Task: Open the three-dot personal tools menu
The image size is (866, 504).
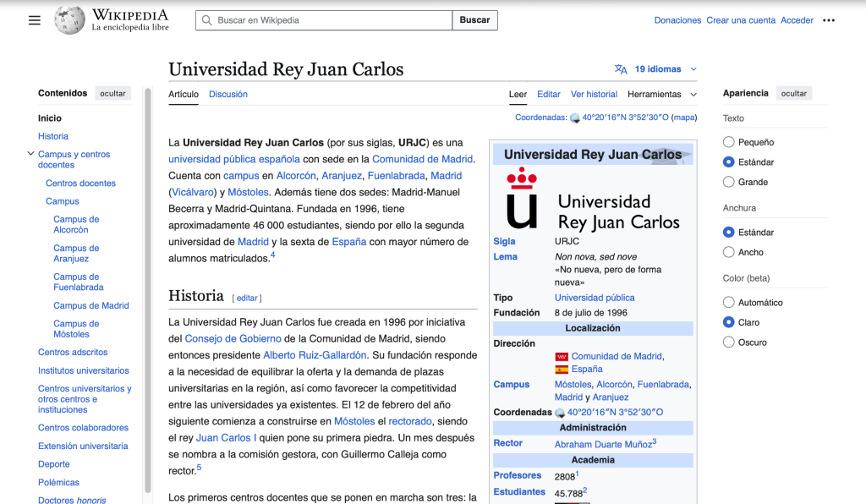Action: pos(829,20)
